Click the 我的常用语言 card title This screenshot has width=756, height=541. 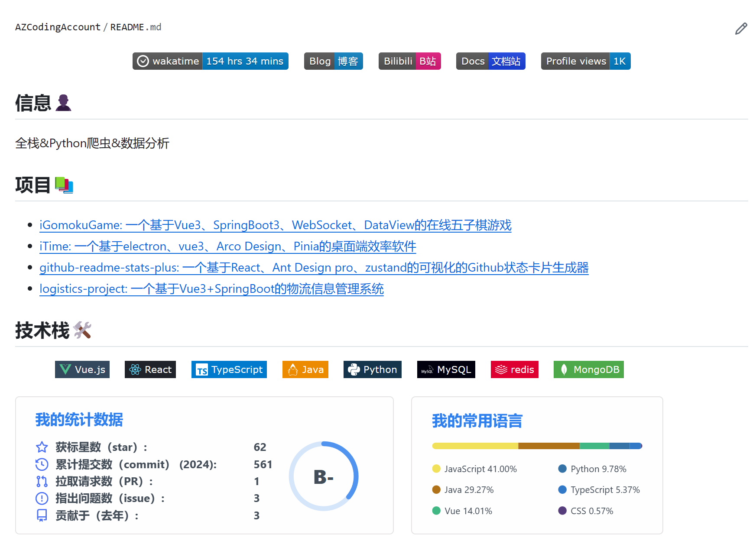point(477,421)
